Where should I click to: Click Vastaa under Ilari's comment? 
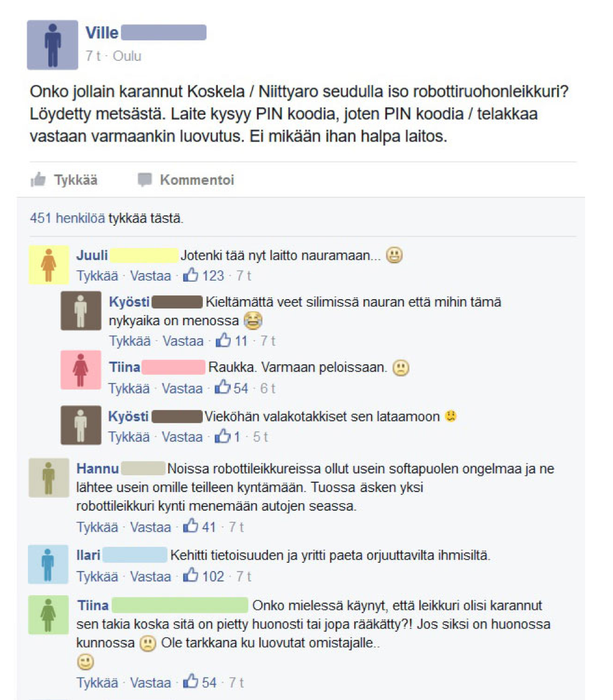click(151, 577)
